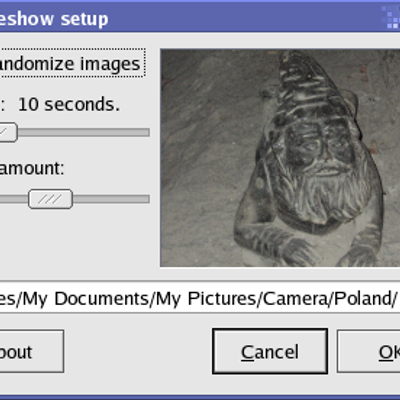Click the '10 seconds.' delay value text
This screenshot has width=400, height=400.
[x=69, y=104]
